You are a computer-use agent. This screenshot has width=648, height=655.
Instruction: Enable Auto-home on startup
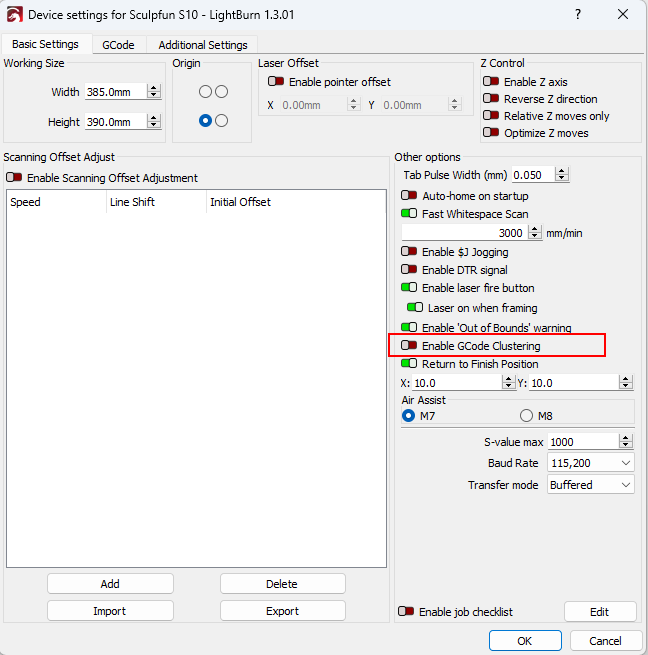tap(409, 196)
